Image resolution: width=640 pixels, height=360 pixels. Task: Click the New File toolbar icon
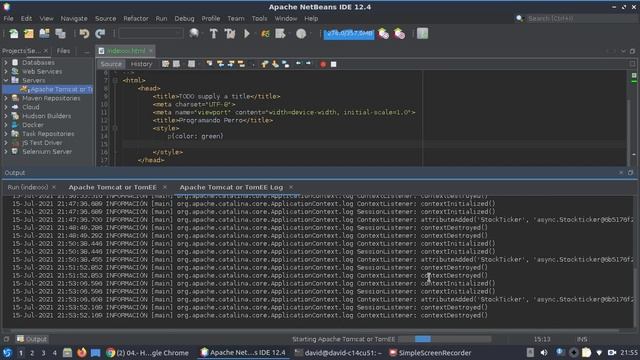pyautogui.click(x=13, y=34)
